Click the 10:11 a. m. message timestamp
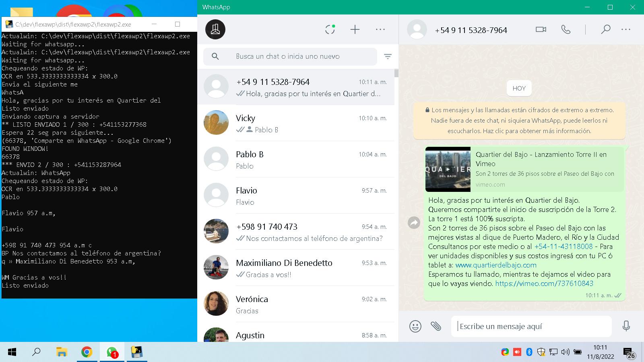 tap(599, 295)
